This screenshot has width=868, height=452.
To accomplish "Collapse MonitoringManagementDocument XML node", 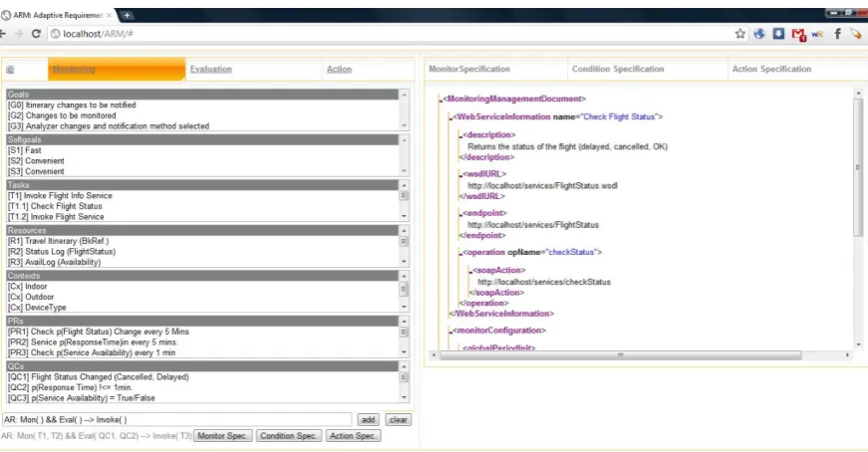I will [440, 101].
